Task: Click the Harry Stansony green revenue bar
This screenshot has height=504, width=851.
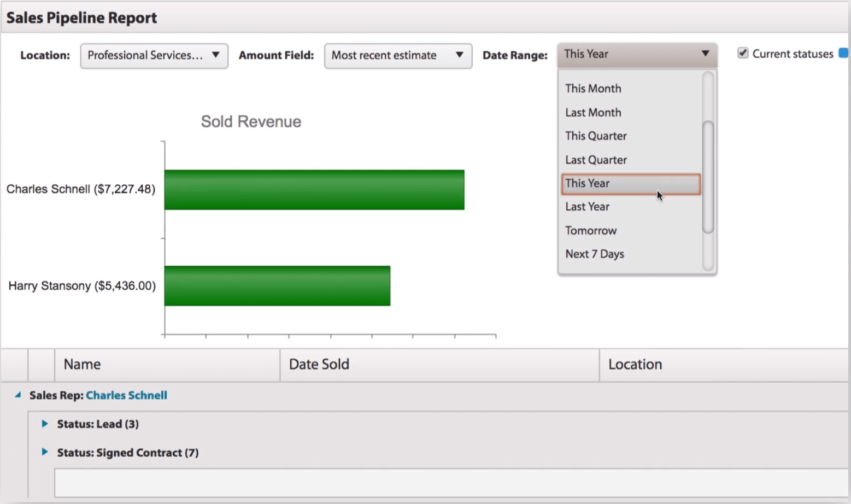Action: click(277, 286)
